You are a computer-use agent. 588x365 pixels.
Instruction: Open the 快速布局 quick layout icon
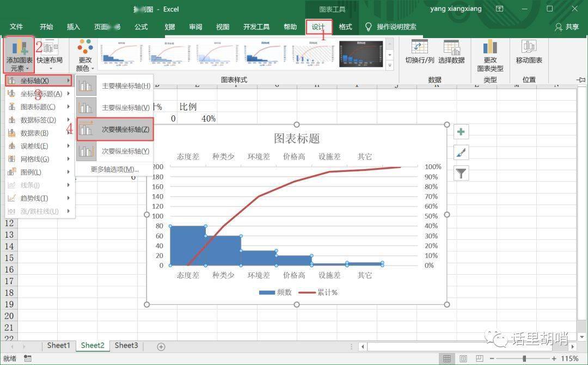(50, 48)
